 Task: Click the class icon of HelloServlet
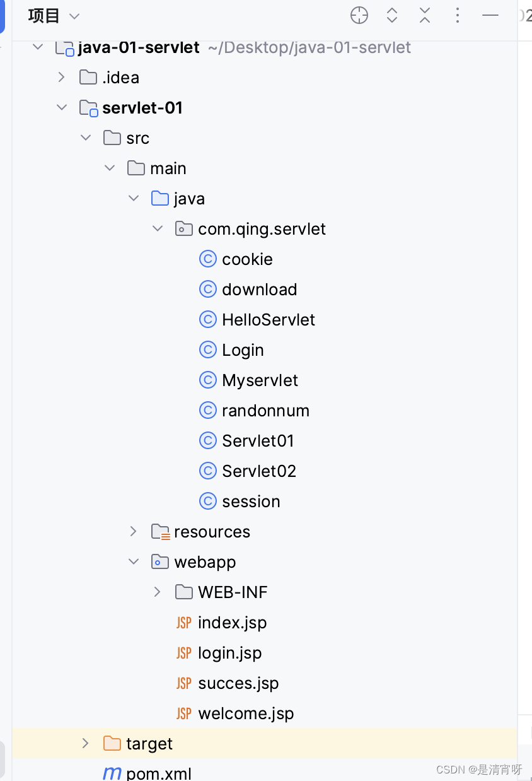[x=208, y=319]
